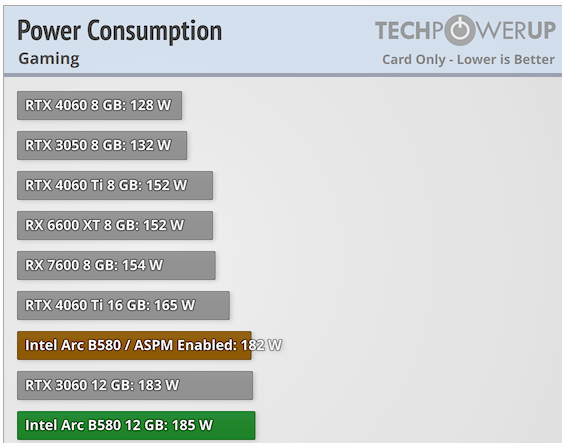Image resolution: width=562 pixels, height=443 pixels.
Task: Select the RTX 4060 Ti 16 GB bar
Action: point(123,305)
